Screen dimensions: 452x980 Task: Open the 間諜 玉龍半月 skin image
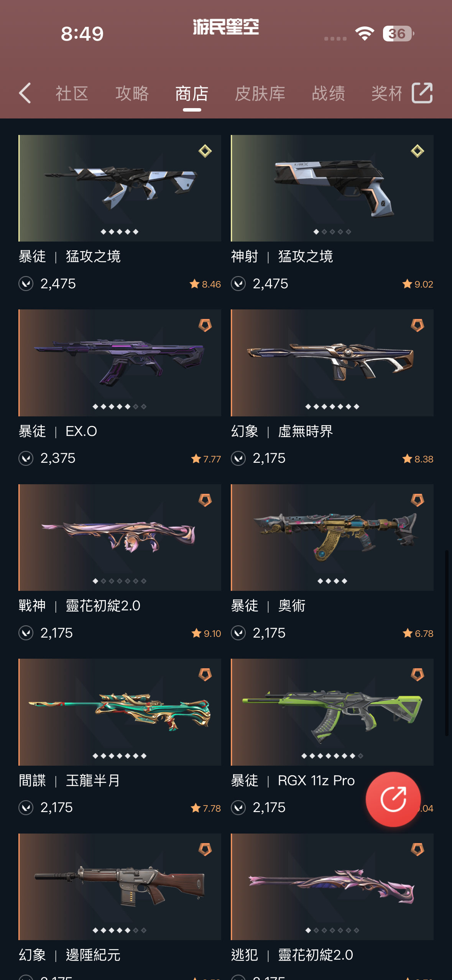coord(120,712)
